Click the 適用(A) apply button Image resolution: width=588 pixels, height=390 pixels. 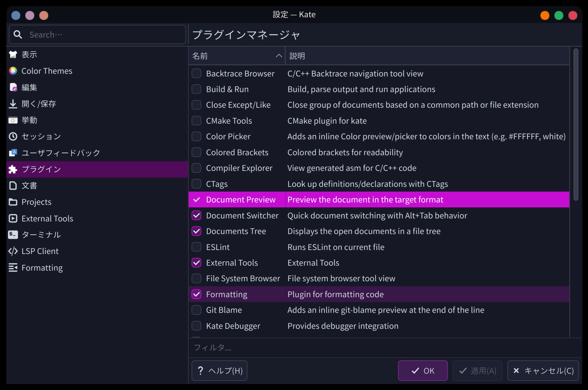coord(478,371)
